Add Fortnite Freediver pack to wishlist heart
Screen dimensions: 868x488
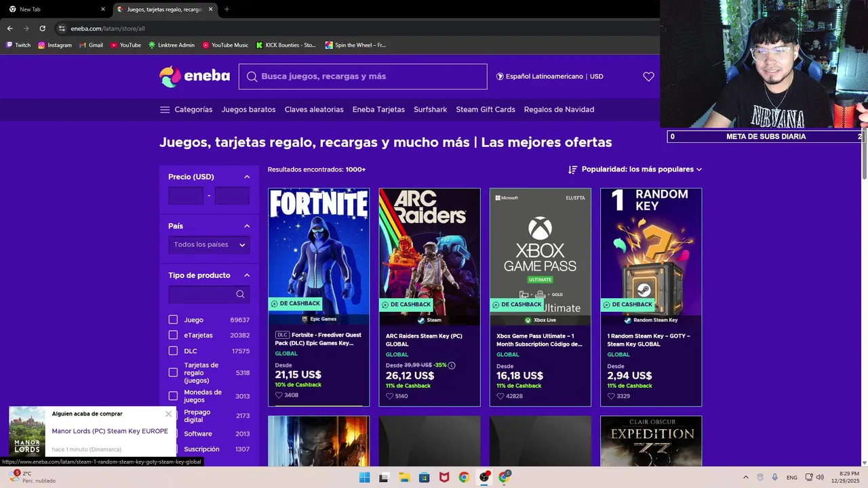tap(279, 395)
